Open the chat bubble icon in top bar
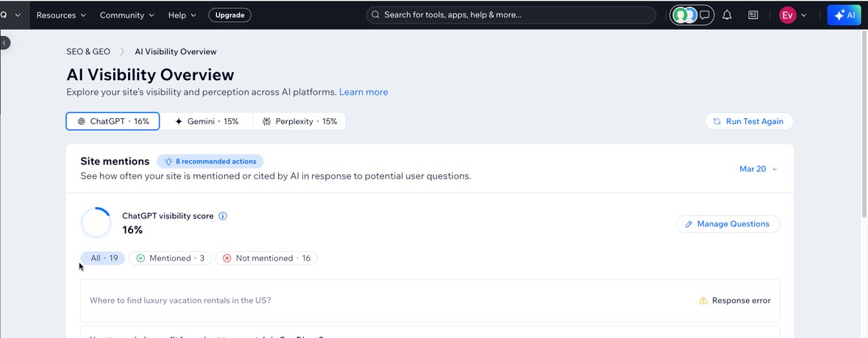This screenshot has width=868, height=338. click(705, 15)
